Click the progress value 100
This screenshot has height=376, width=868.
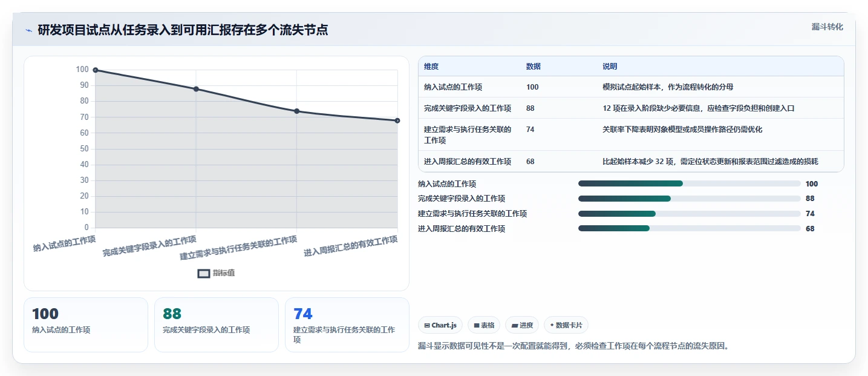click(x=812, y=184)
